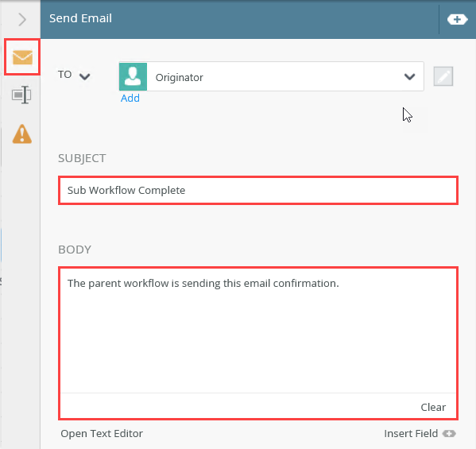This screenshot has width=476, height=449.
Task: Click the Originator user avatar icon
Action: tap(133, 76)
